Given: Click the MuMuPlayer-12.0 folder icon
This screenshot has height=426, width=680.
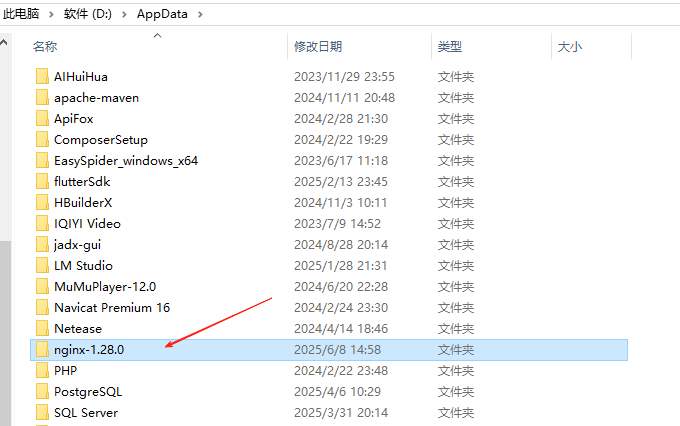Looking at the screenshot, I should (x=42, y=286).
